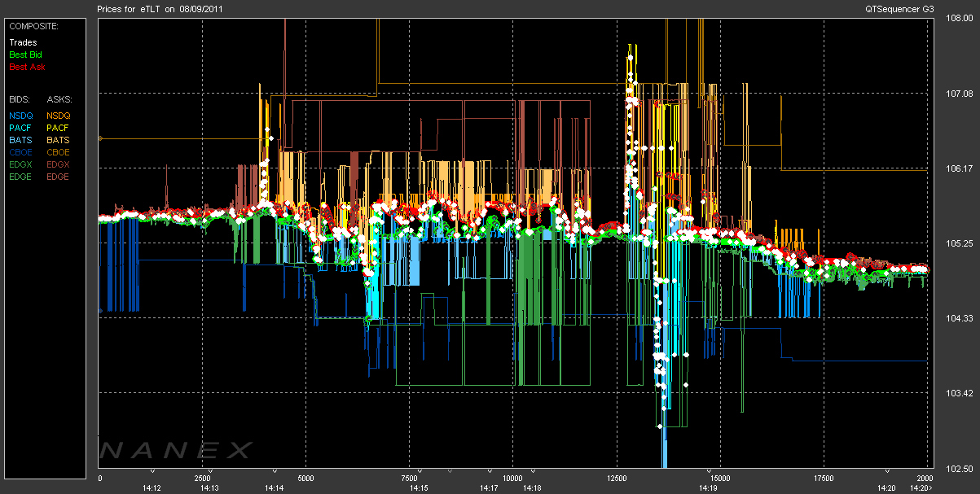Click the 14:20> marker at axis end
This screenshot has width=980, height=494.
[921, 487]
